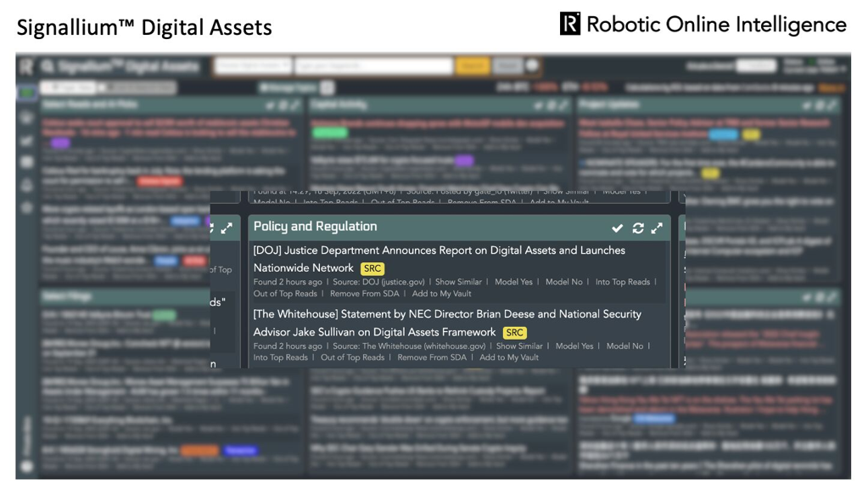Screen dimensions: 868x501
Task: Click Show Similar on the DOJ article
Action: tap(460, 280)
